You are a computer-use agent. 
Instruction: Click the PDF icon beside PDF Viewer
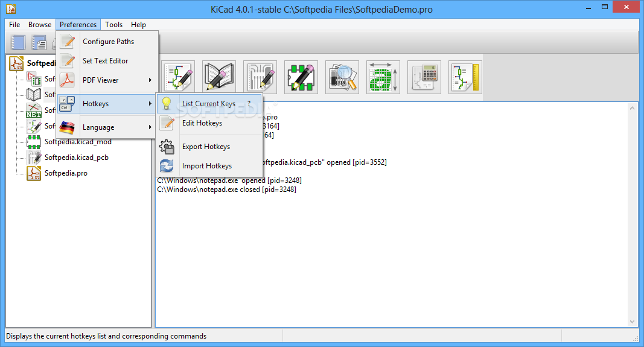(x=67, y=80)
